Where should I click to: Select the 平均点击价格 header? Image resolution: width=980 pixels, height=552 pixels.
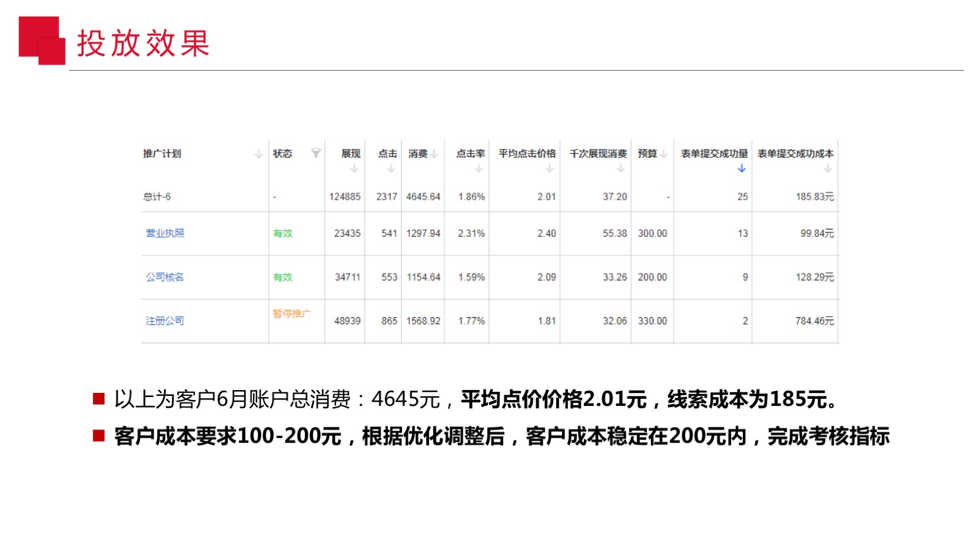[527, 154]
